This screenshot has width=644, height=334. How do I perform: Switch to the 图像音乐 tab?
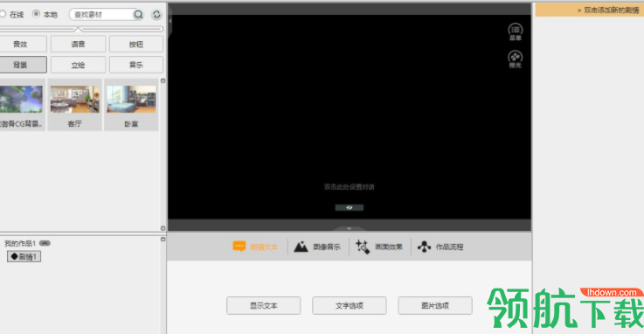pyautogui.click(x=317, y=247)
